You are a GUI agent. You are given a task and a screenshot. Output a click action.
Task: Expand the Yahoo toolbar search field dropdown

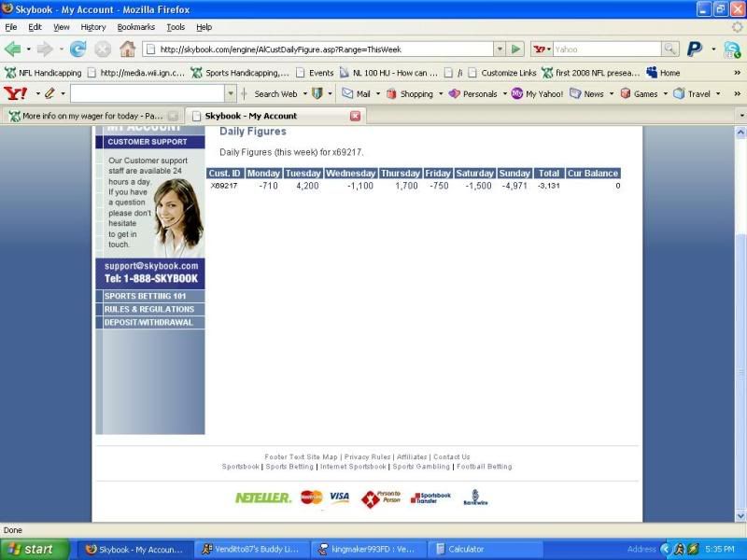click(x=231, y=93)
